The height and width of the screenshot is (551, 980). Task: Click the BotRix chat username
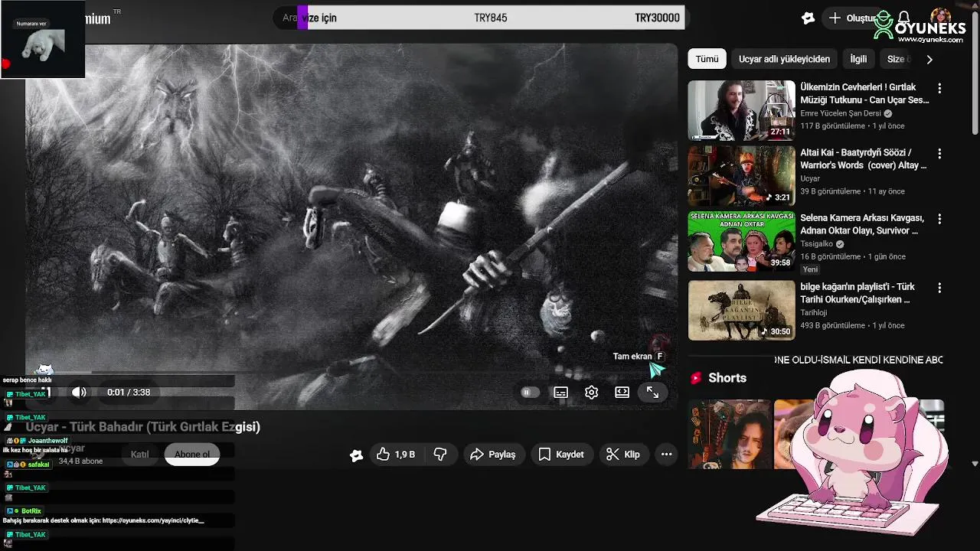click(31, 510)
